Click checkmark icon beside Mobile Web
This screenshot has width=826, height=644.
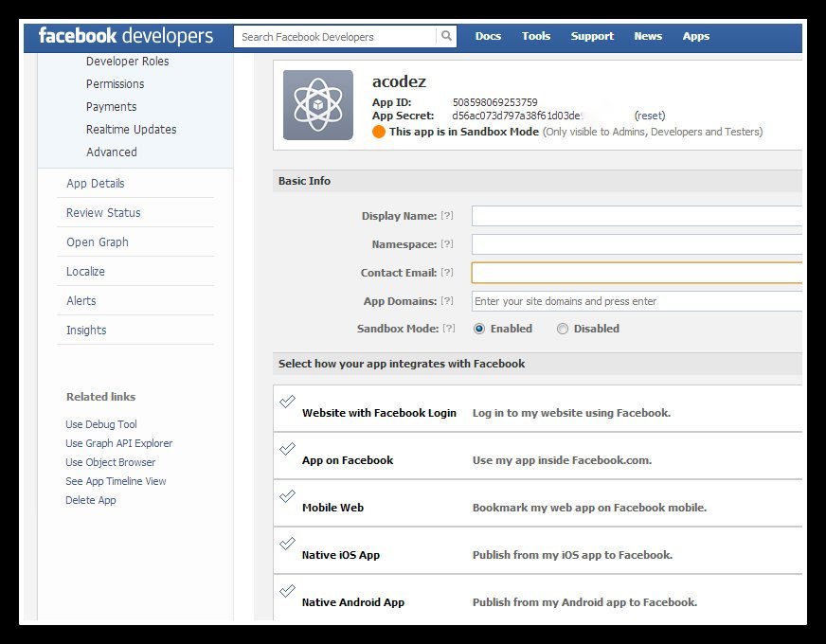(287, 496)
